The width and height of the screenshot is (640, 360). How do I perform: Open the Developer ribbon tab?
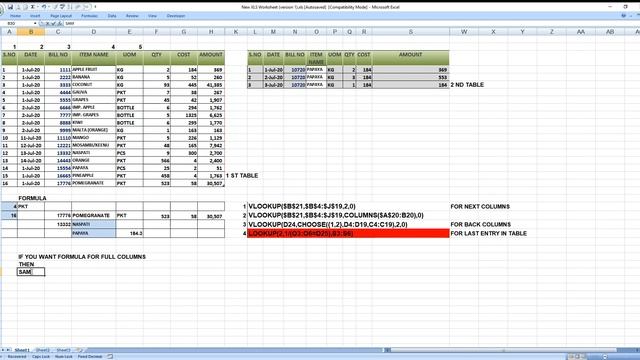coord(176,16)
